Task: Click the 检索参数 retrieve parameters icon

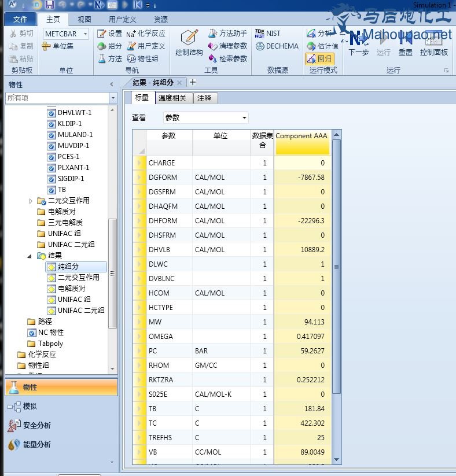Action: (x=227, y=59)
